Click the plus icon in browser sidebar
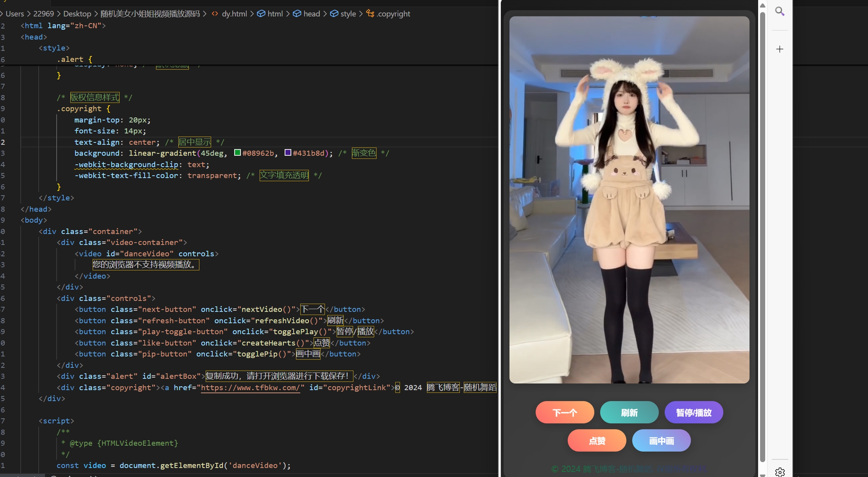 tap(780, 49)
